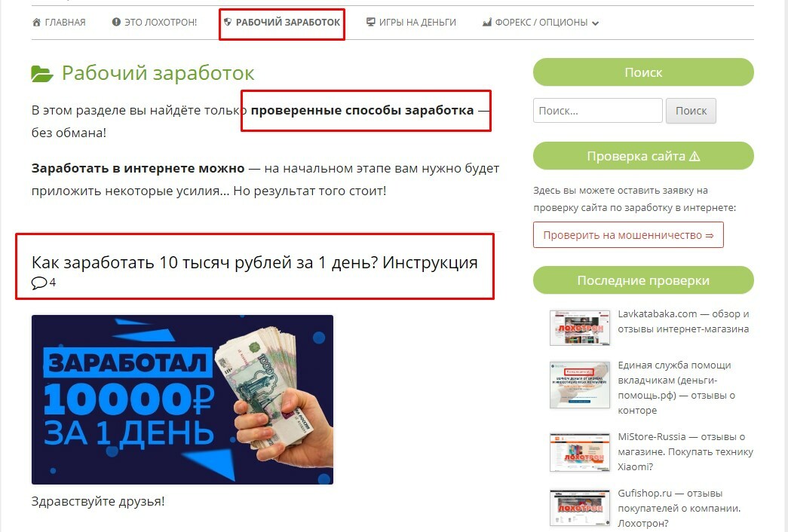Click Проверить на мошенничество button

click(x=628, y=235)
